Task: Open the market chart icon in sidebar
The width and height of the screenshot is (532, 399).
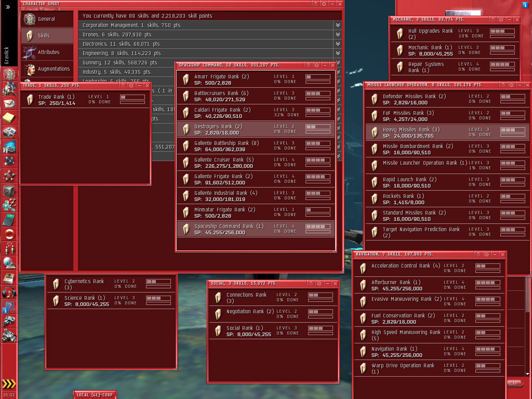Action: [x=9, y=147]
